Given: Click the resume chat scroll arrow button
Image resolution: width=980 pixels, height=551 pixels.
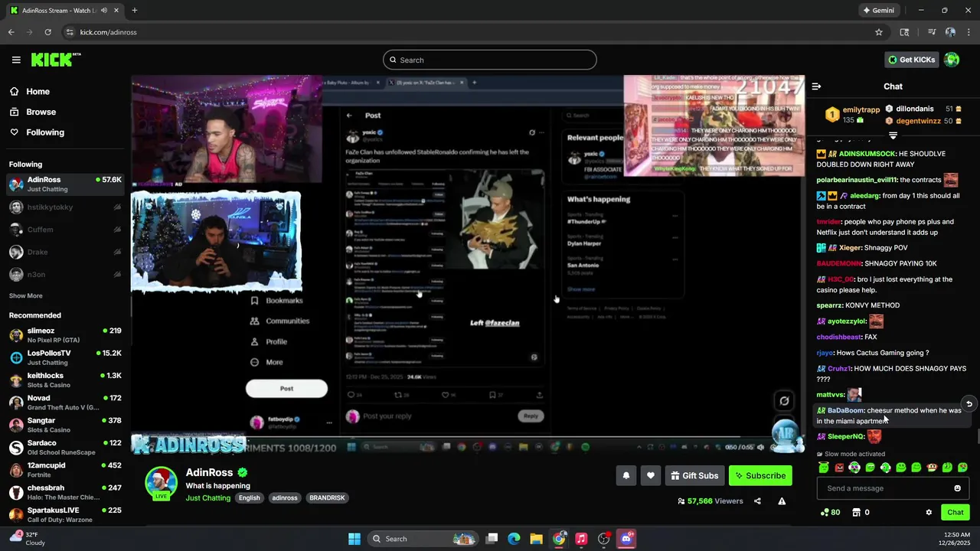Looking at the screenshot, I should [969, 404].
